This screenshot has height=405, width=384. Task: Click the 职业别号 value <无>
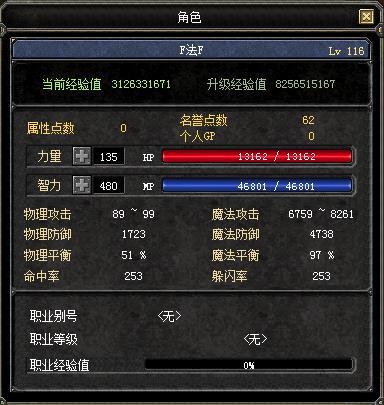click(169, 316)
